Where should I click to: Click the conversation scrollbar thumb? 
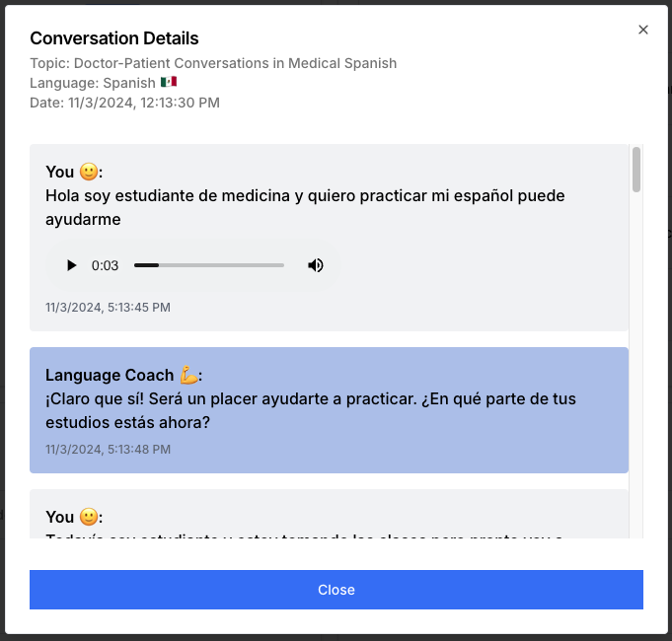(x=636, y=170)
